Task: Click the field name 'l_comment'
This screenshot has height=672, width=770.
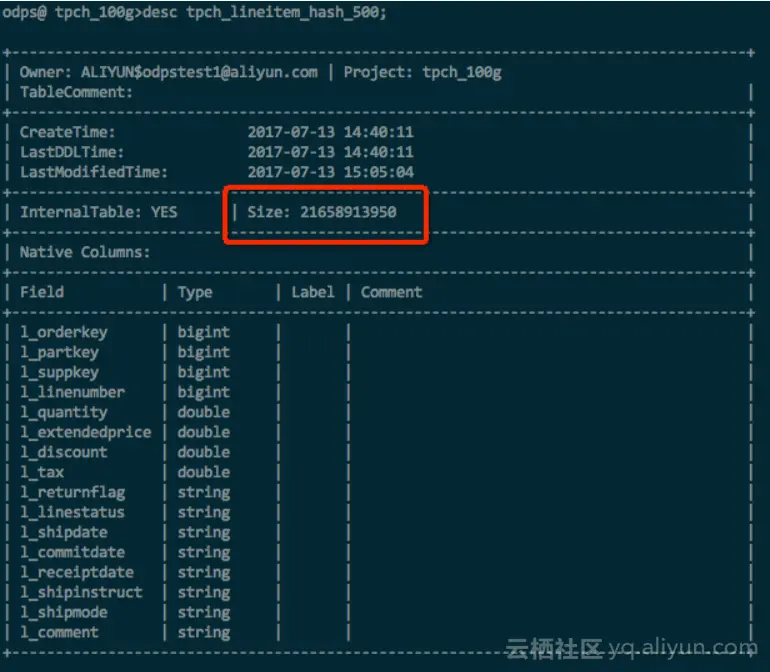Action: 59,633
